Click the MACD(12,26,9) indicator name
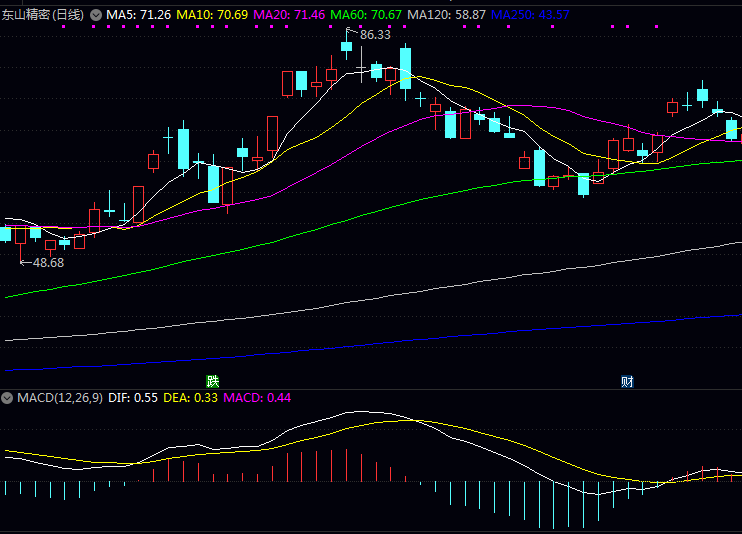 60,398
